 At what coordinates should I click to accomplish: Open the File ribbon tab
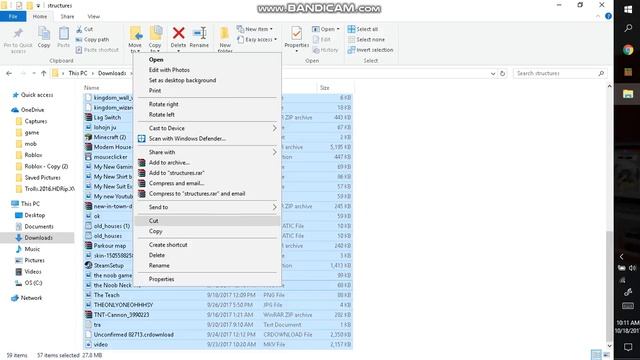13,16
